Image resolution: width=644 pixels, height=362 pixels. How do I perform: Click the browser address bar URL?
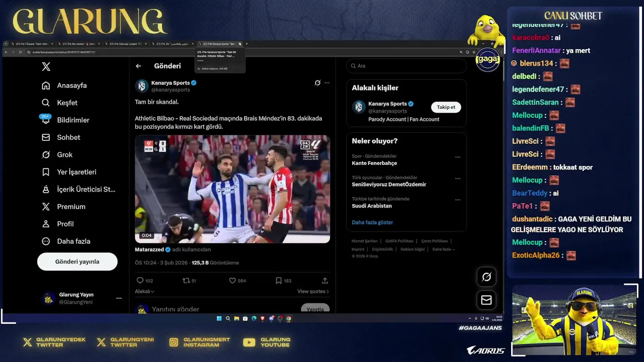tap(64, 52)
